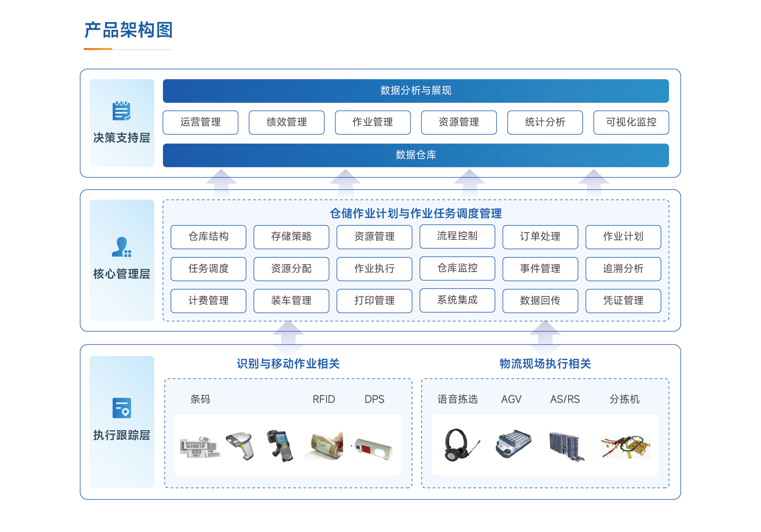Screen dimensions: 761x532
Task: Select the 可视化监控 box
Action: (x=631, y=122)
